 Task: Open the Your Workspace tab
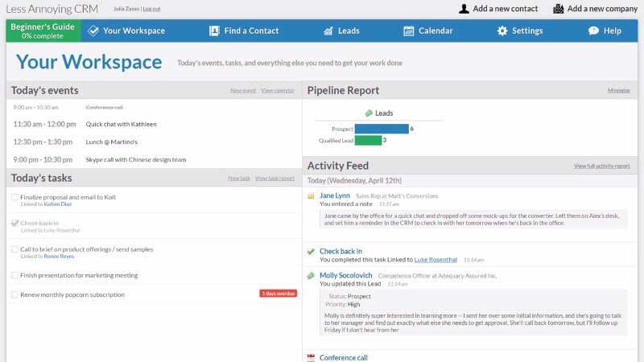click(126, 31)
